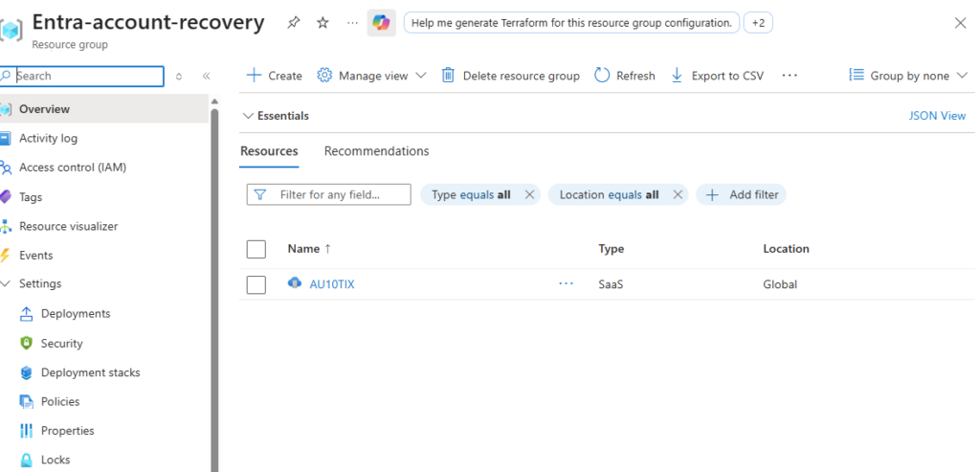Collapse the Settings group in the sidebar
Screen dimensions: 980x472
click(x=8, y=283)
